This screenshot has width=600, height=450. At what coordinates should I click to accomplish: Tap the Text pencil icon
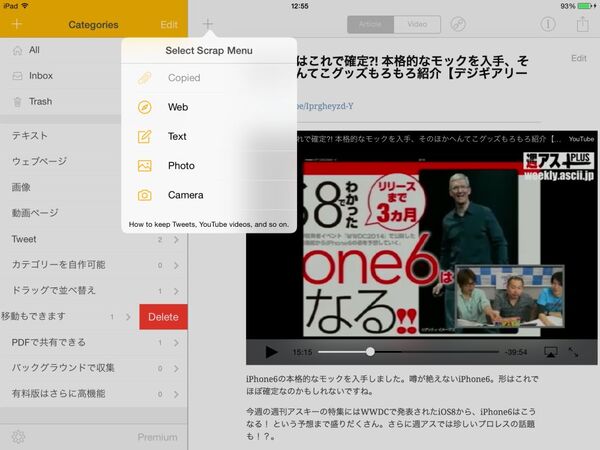tap(145, 137)
